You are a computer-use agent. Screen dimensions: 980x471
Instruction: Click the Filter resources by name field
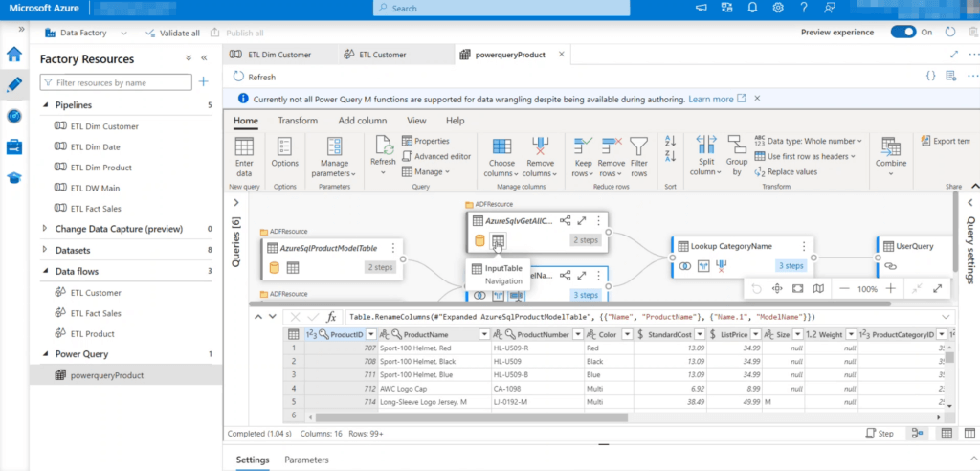[x=116, y=82]
